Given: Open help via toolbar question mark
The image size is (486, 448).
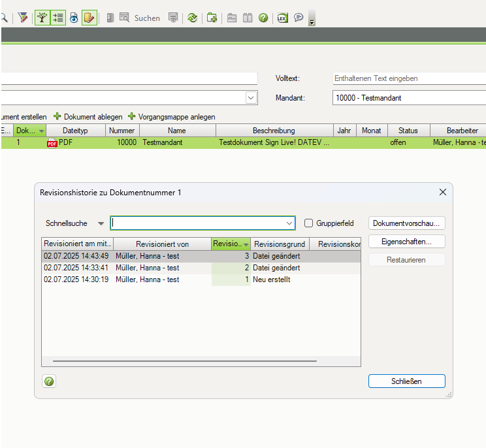Looking at the screenshot, I should [x=263, y=18].
